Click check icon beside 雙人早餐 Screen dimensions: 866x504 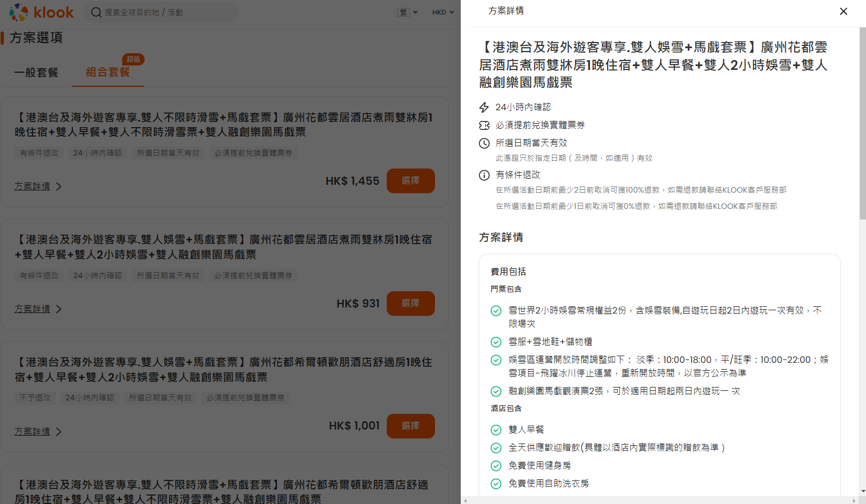point(496,430)
